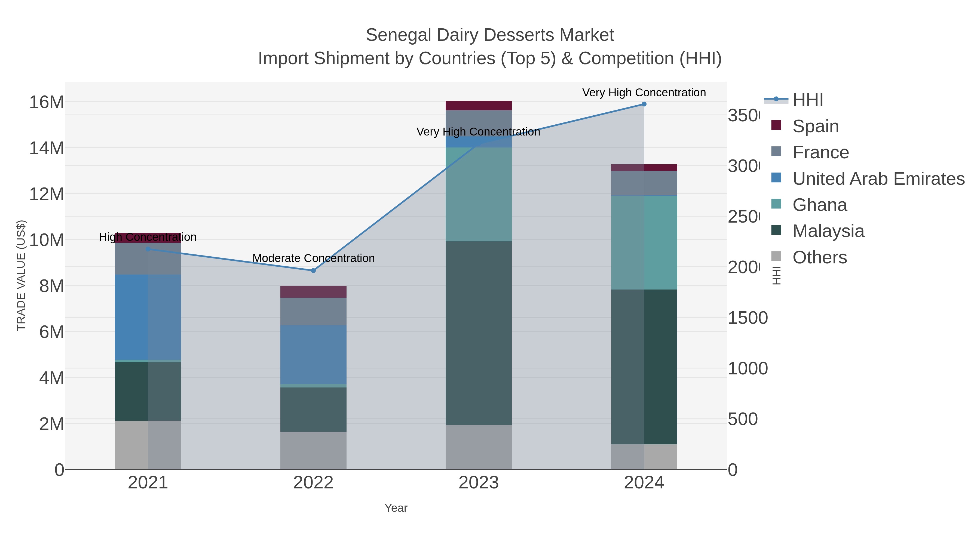Click the Others segment of the 2022 bar
This screenshot has height=551, width=980.
[314, 451]
